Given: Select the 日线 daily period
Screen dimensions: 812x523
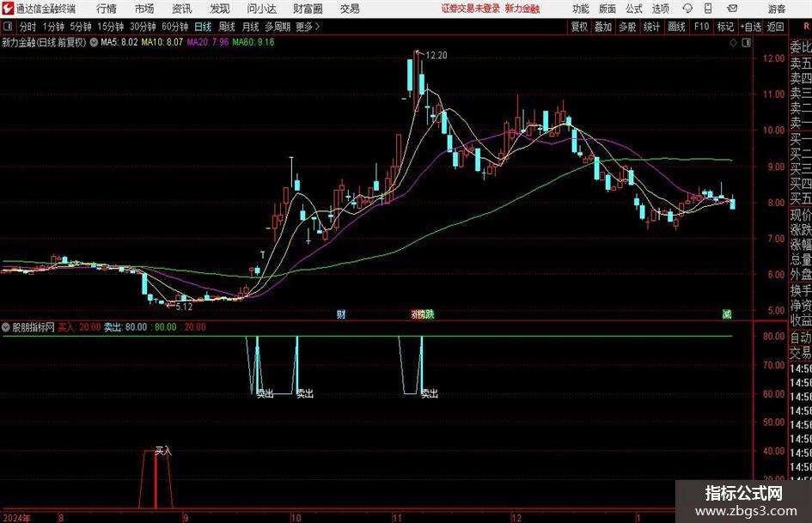Looking at the screenshot, I should 203,27.
